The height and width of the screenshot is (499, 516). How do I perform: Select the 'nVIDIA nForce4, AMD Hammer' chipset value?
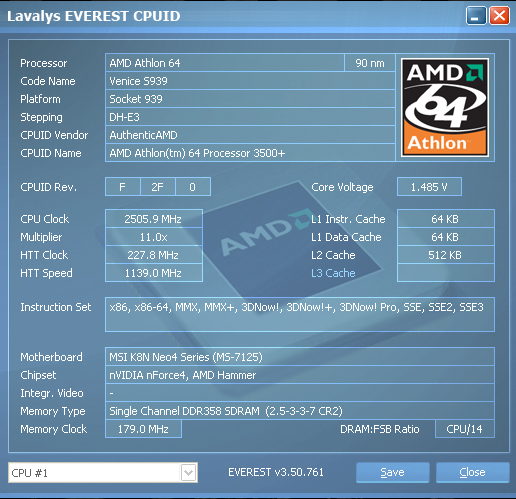point(300,375)
